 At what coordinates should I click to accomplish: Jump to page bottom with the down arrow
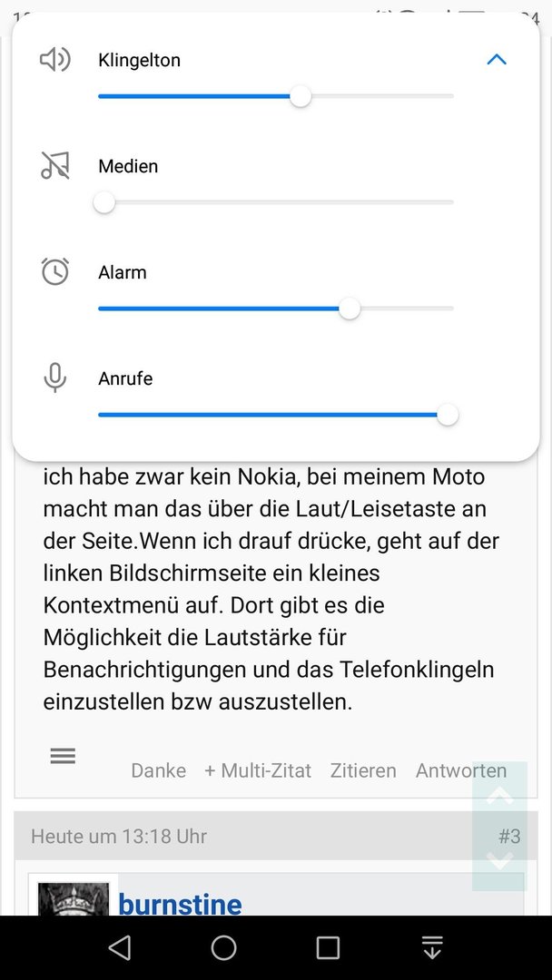pos(499,861)
